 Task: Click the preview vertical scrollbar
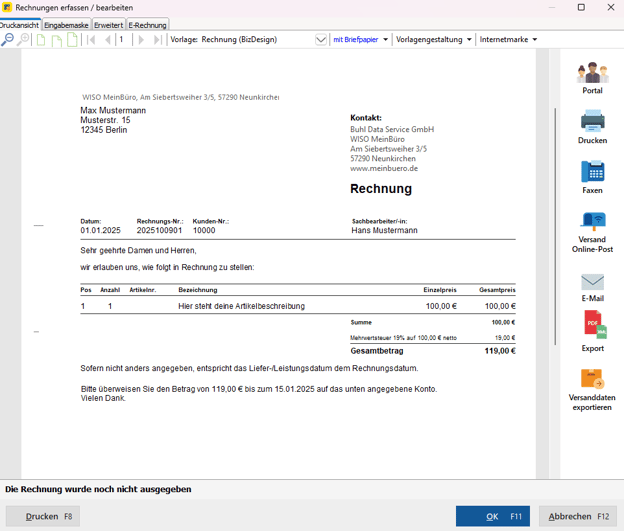pos(555,226)
